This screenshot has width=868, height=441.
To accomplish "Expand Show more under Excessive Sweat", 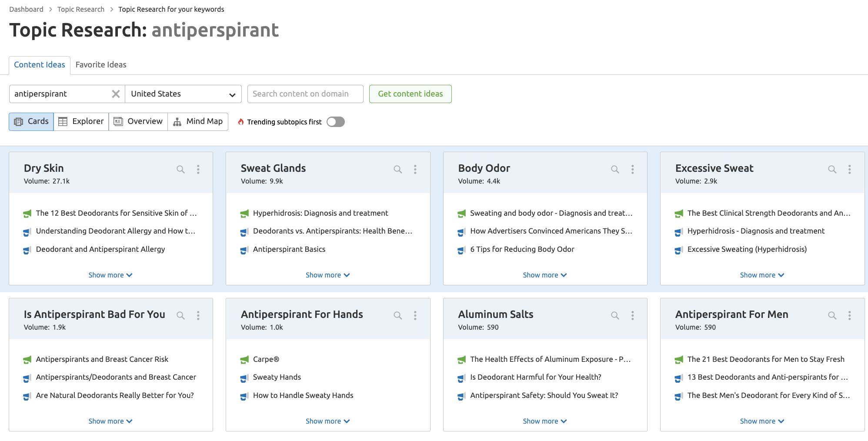I will [762, 274].
